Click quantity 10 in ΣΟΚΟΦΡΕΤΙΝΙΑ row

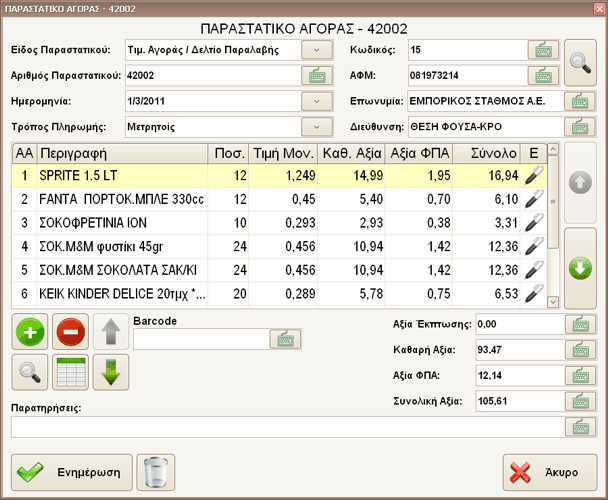point(228,223)
